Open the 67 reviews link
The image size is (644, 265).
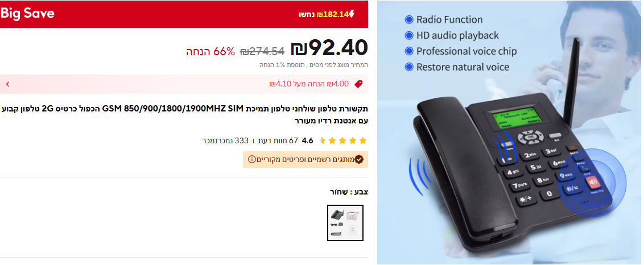[278, 141]
